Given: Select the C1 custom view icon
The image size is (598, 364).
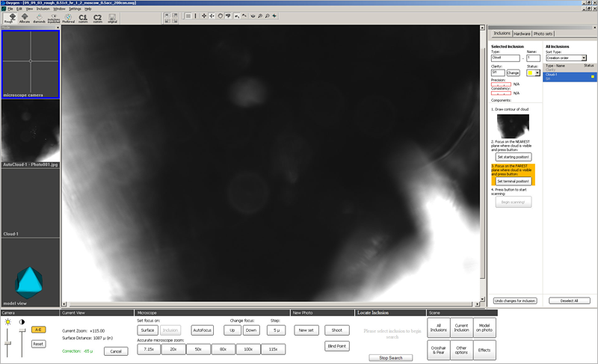Looking at the screenshot, I should [83, 19].
